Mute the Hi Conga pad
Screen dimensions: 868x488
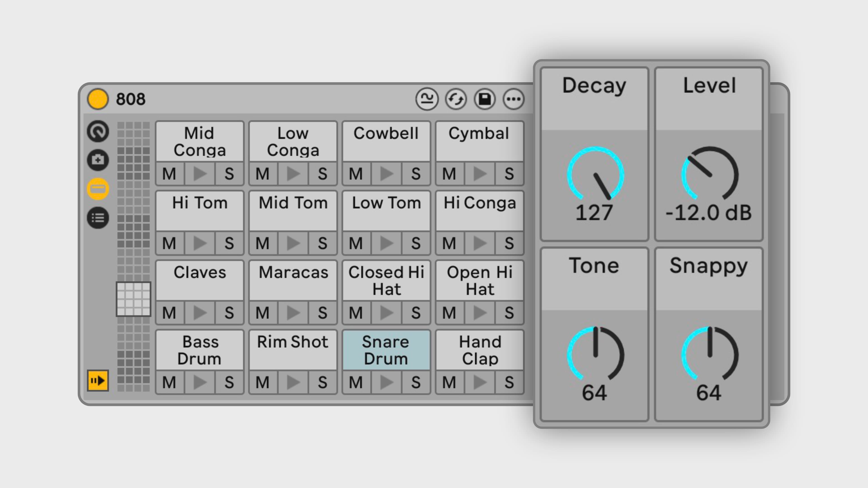pyautogui.click(x=450, y=243)
